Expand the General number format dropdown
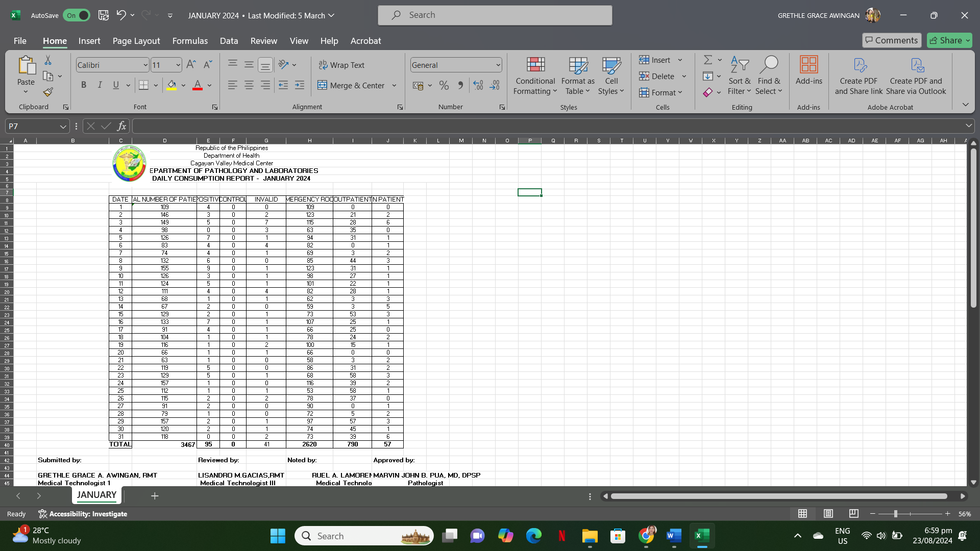The height and width of the screenshot is (551, 980). [x=498, y=65]
